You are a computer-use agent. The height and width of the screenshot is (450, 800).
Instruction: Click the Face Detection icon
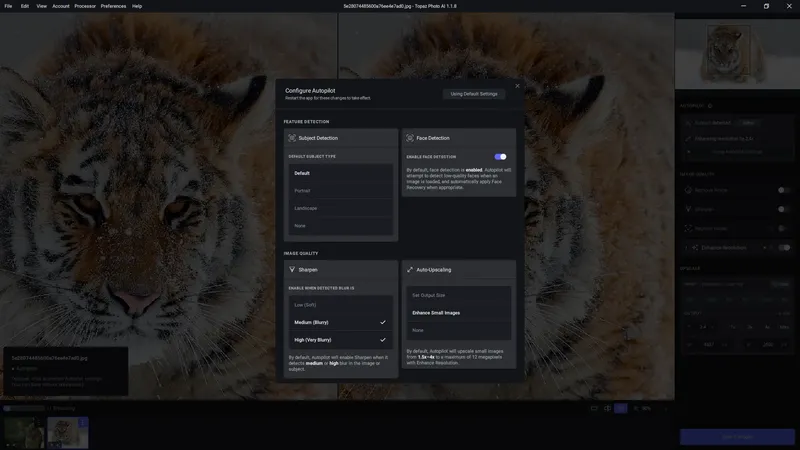click(x=410, y=138)
